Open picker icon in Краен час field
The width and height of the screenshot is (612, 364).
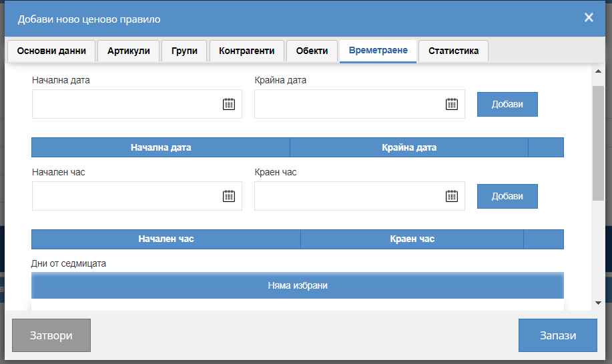452,196
